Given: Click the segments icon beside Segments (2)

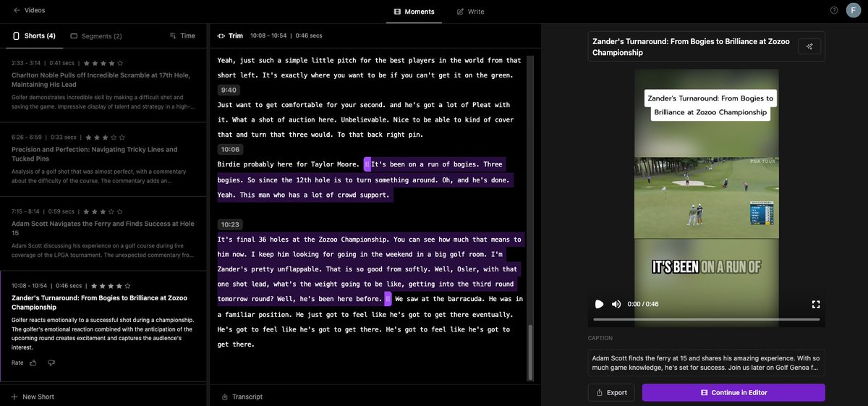Looking at the screenshot, I should coord(74,35).
